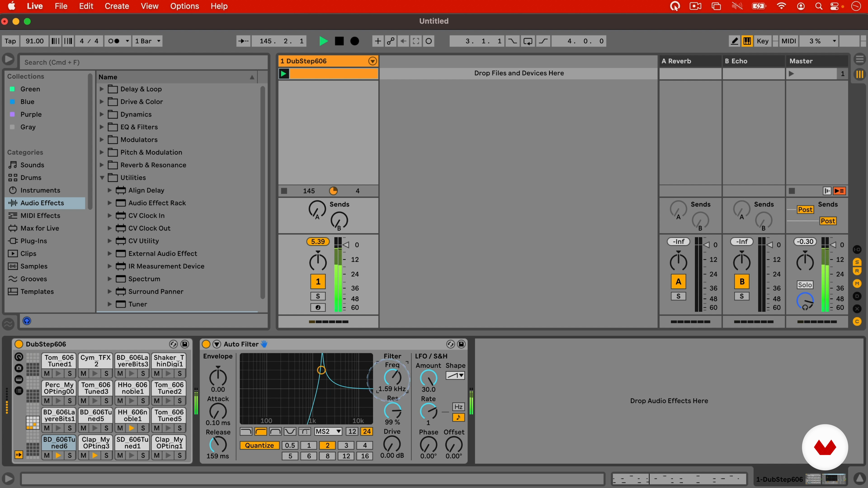
Task: Select the 12 dB filter slope
Action: click(352, 432)
